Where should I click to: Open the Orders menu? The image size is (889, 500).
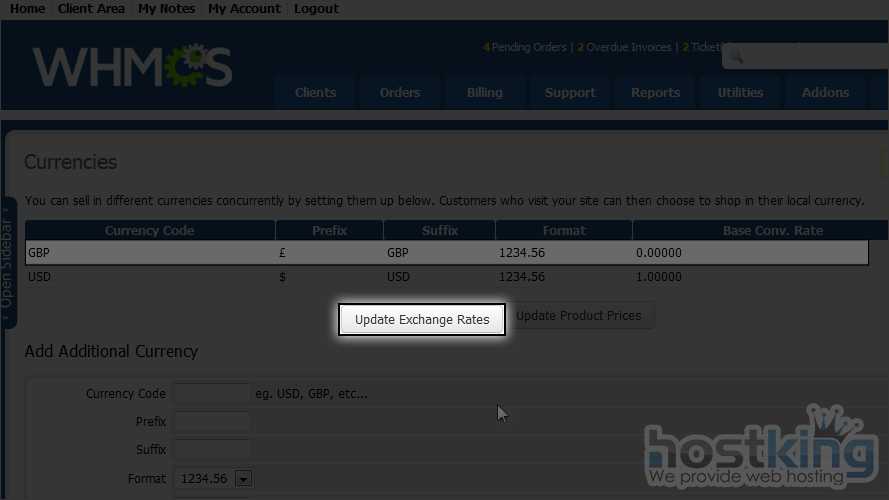click(400, 93)
